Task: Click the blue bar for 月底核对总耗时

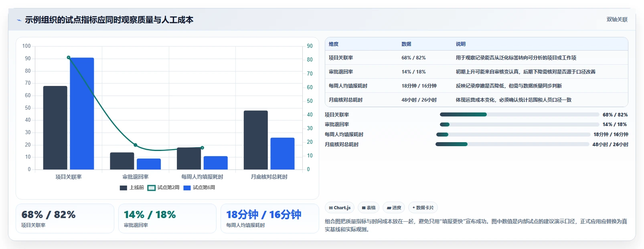Action: tap(282, 153)
